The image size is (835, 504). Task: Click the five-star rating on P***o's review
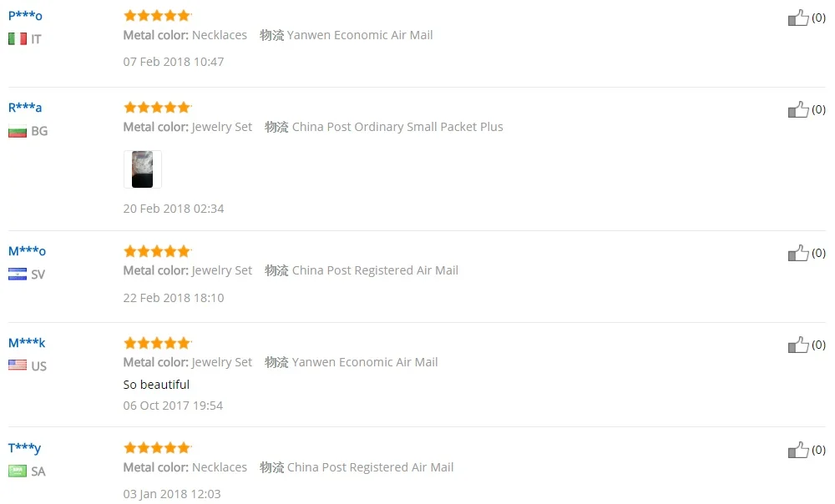(x=157, y=15)
